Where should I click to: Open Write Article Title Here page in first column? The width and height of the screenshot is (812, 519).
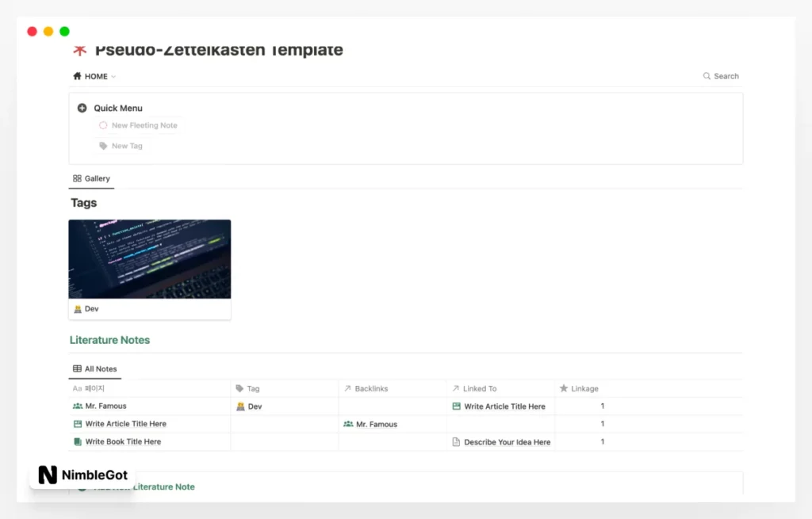(x=125, y=424)
